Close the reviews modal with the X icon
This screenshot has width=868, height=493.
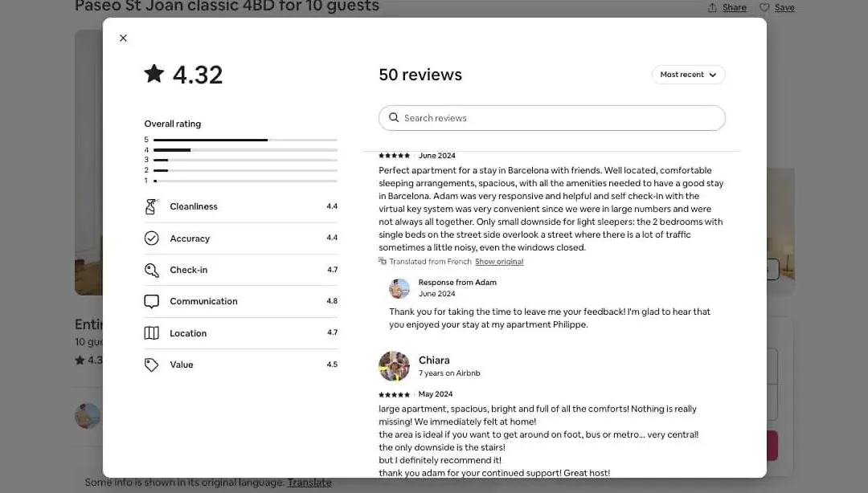[x=123, y=39]
